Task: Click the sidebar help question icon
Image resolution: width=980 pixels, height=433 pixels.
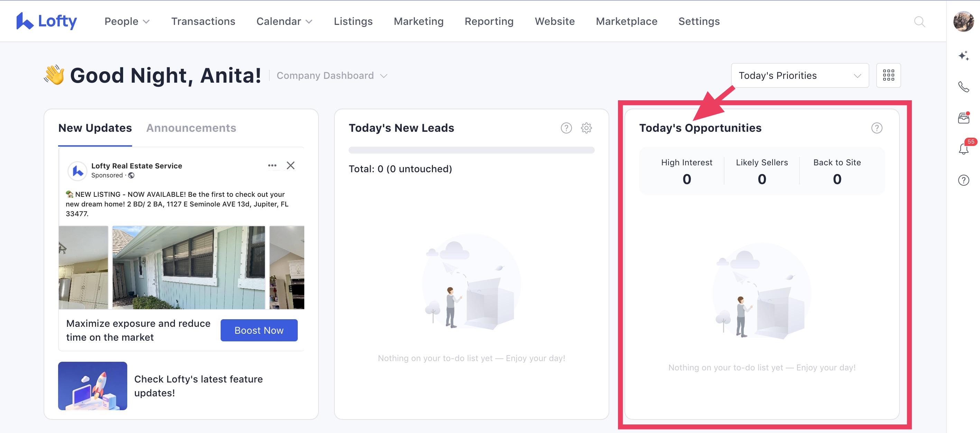Action: pyautogui.click(x=963, y=180)
